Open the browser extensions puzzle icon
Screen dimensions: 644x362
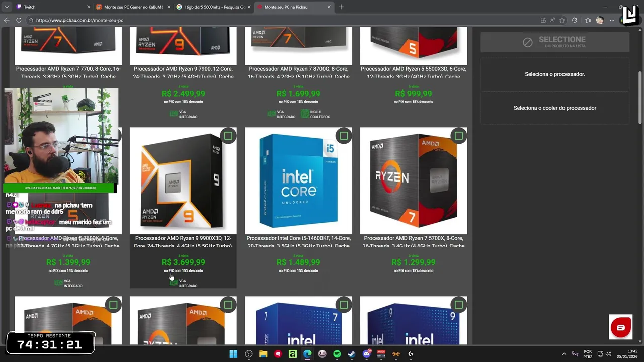(x=575, y=20)
